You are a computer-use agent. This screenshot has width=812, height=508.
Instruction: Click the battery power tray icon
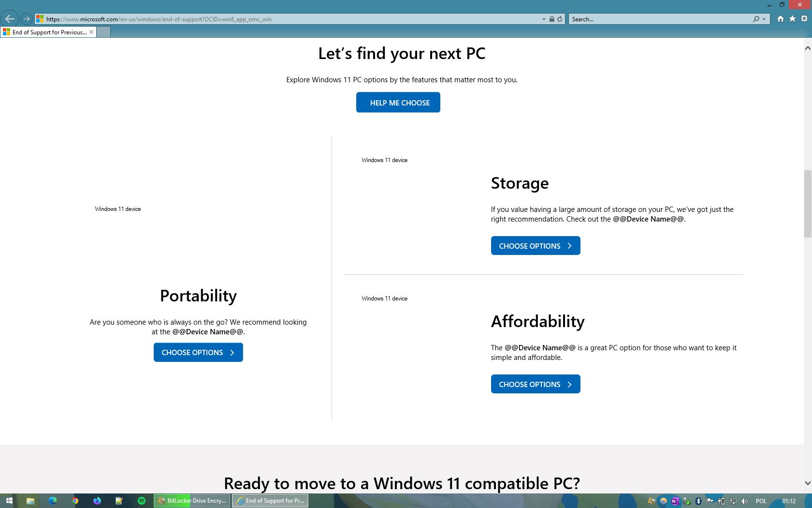click(x=722, y=501)
